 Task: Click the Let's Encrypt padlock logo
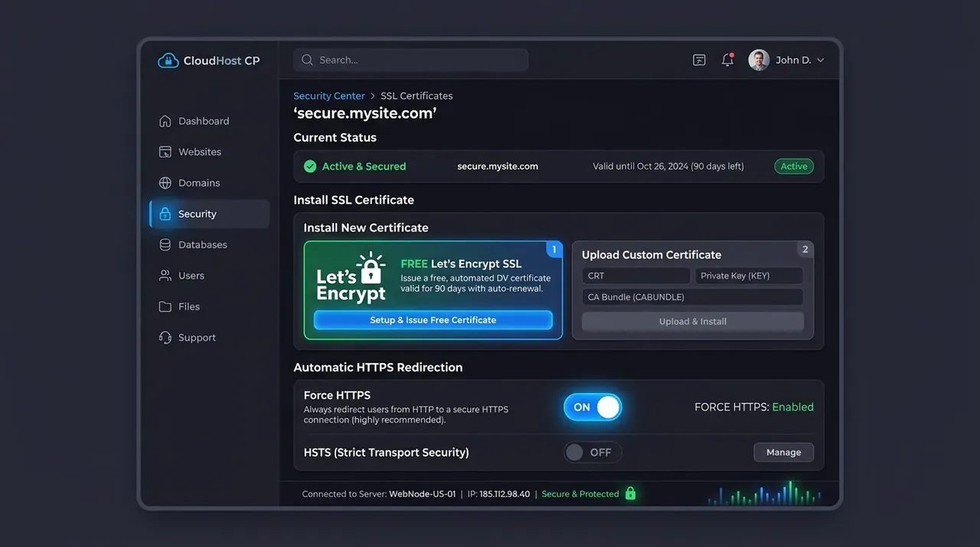click(x=371, y=268)
